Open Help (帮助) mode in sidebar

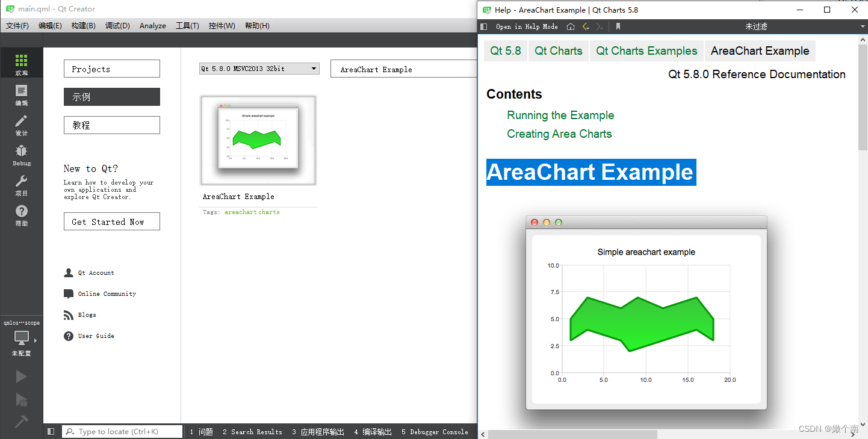point(21,215)
